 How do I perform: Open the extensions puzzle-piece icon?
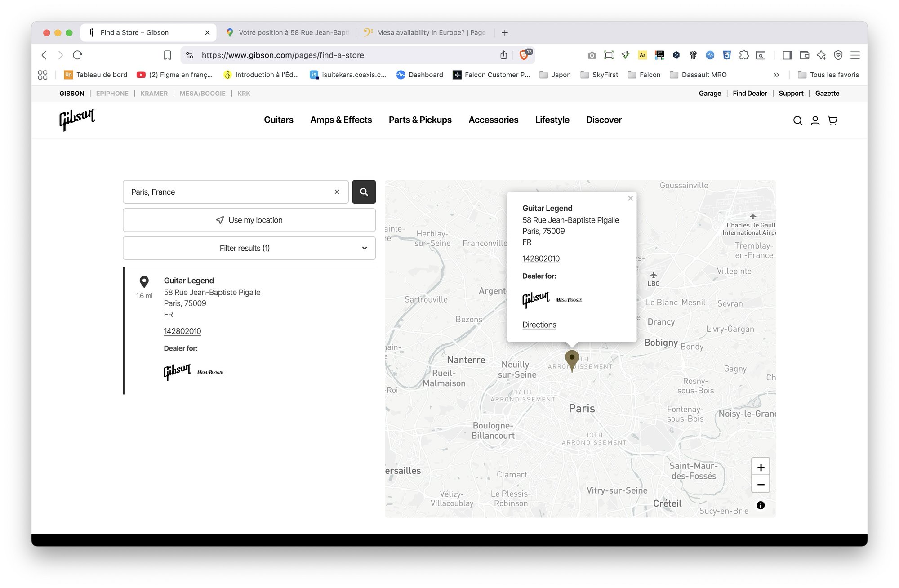point(744,55)
